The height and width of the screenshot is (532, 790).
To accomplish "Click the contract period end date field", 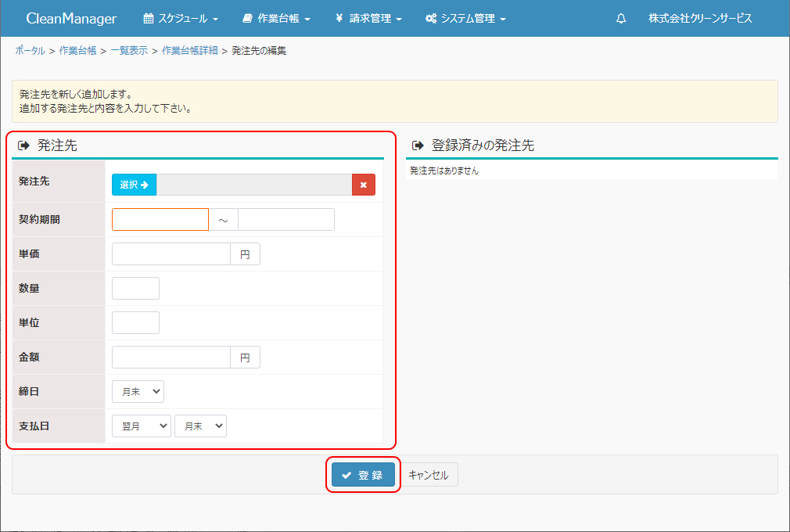I will (286, 220).
